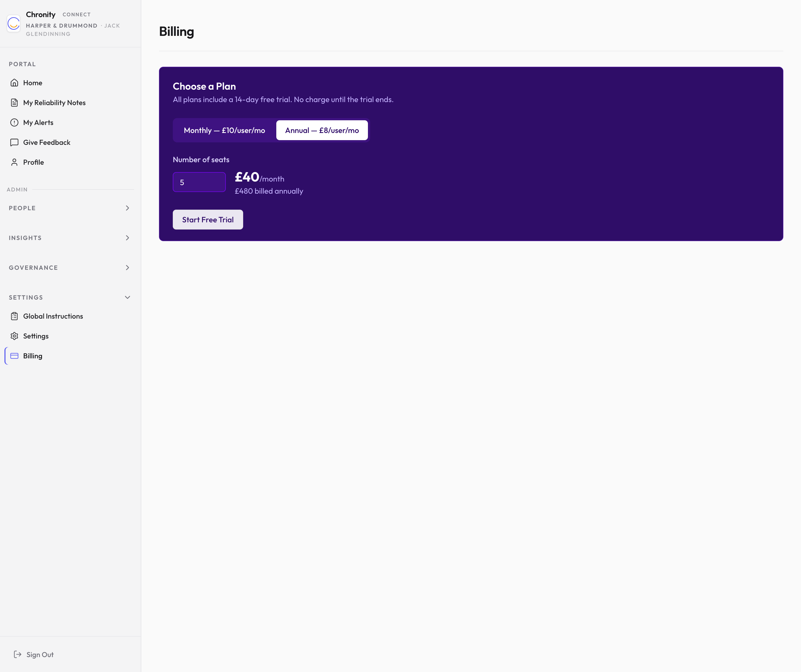Image resolution: width=801 pixels, height=672 pixels.
Task: Switch billing to Monthly — £10/user/mo
Action: tap(224, 130)
